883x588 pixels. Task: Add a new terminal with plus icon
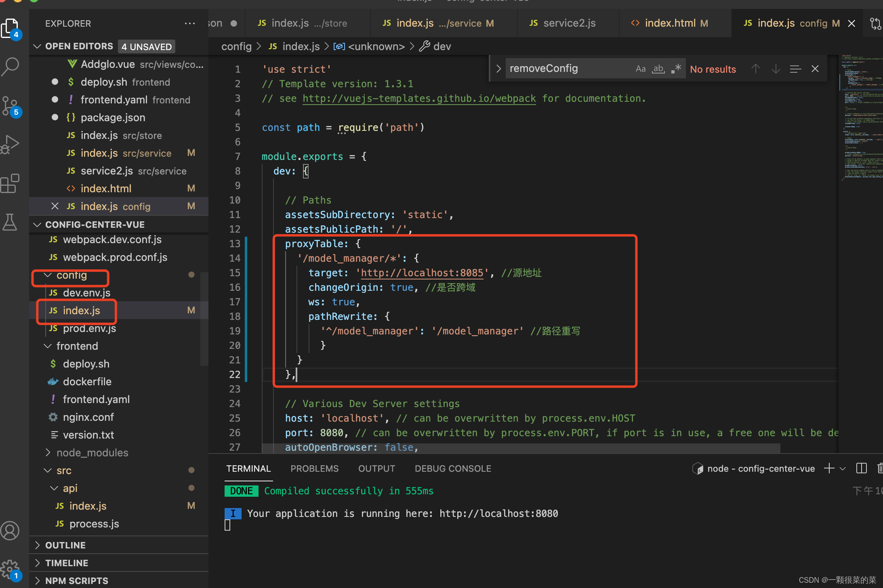(x=829, y=468)
